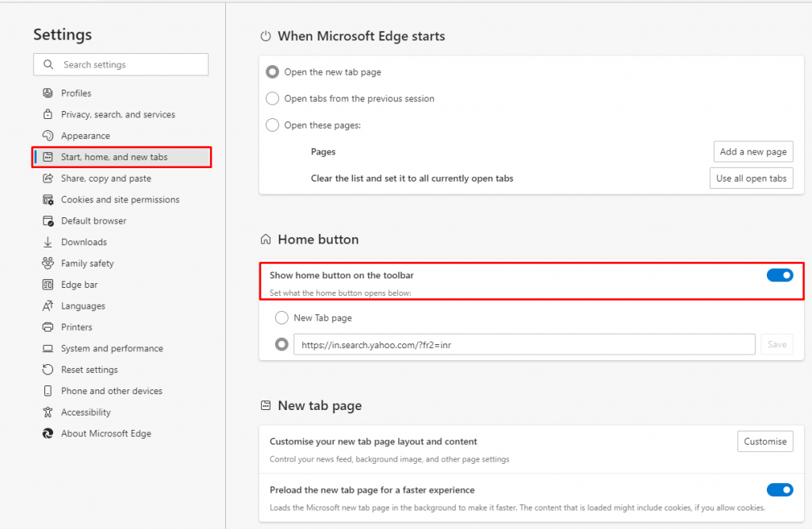
Task: Click the Save button for home URL
Action: [777, 344]
